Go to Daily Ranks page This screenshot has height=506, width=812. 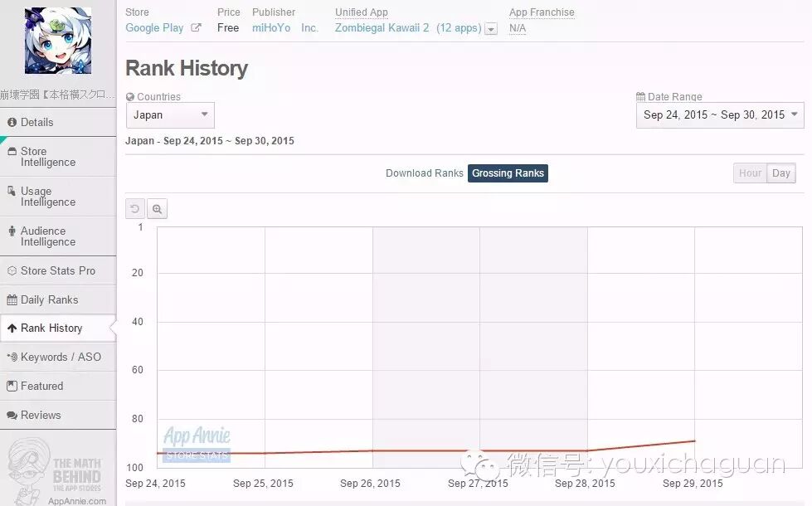(58, 300)
